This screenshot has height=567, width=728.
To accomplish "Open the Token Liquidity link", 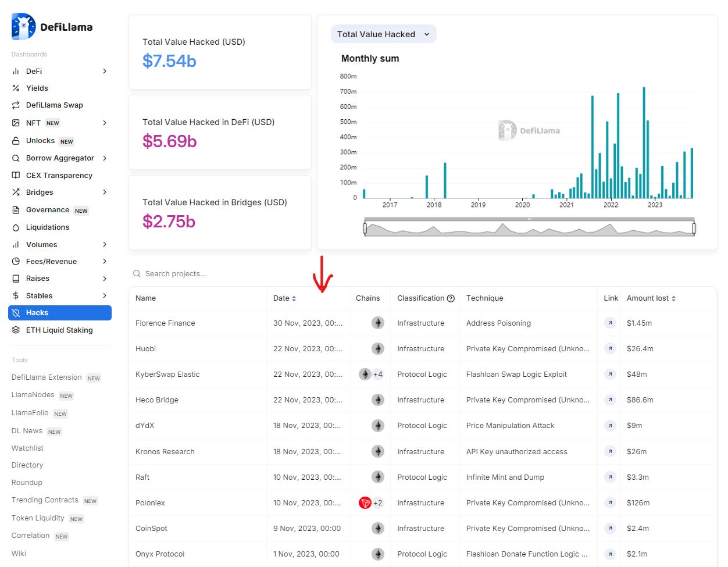I will coord(38,518).
